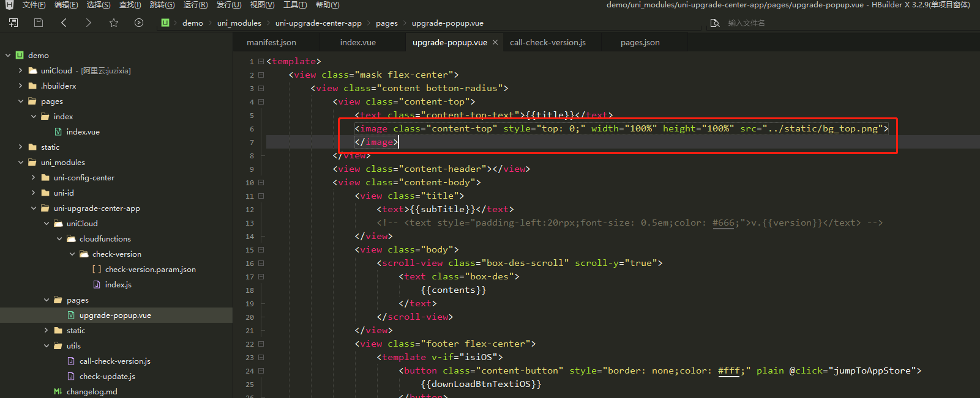Expand the uni-config-center folder
Screen dimensions: 980x398
(x=34, y=178)
